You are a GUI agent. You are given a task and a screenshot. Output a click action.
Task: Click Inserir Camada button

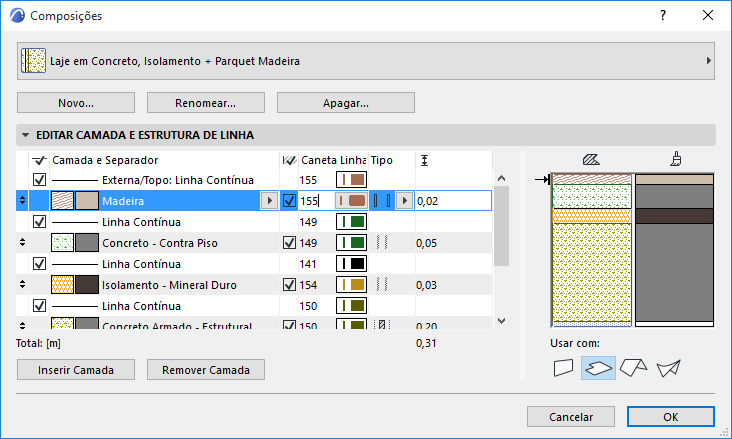pos(76,370)
